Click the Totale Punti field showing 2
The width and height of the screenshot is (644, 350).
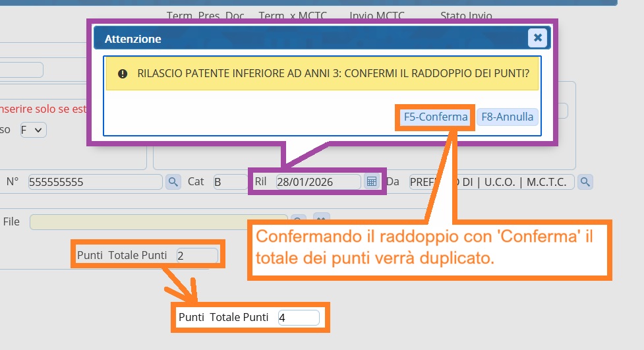[x=196, y=255]
